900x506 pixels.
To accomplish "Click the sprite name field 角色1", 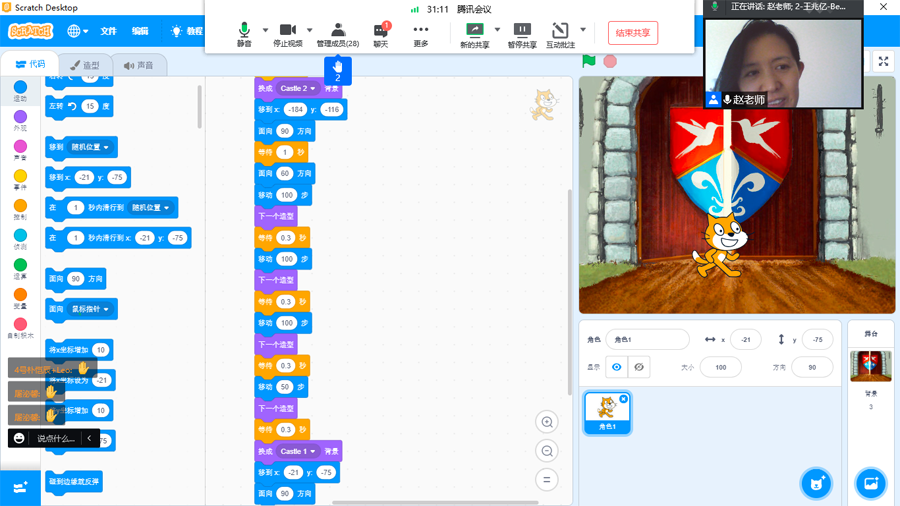I will 647,340.
